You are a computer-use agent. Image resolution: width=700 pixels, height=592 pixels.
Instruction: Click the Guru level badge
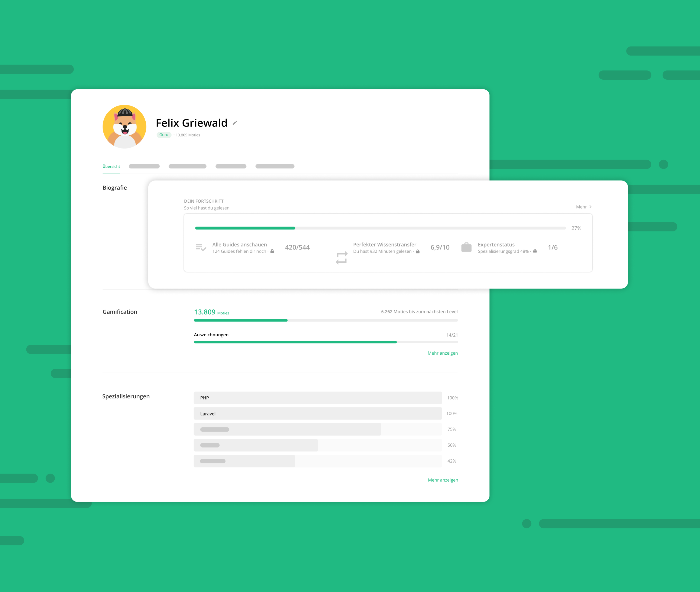pos(164,135)
